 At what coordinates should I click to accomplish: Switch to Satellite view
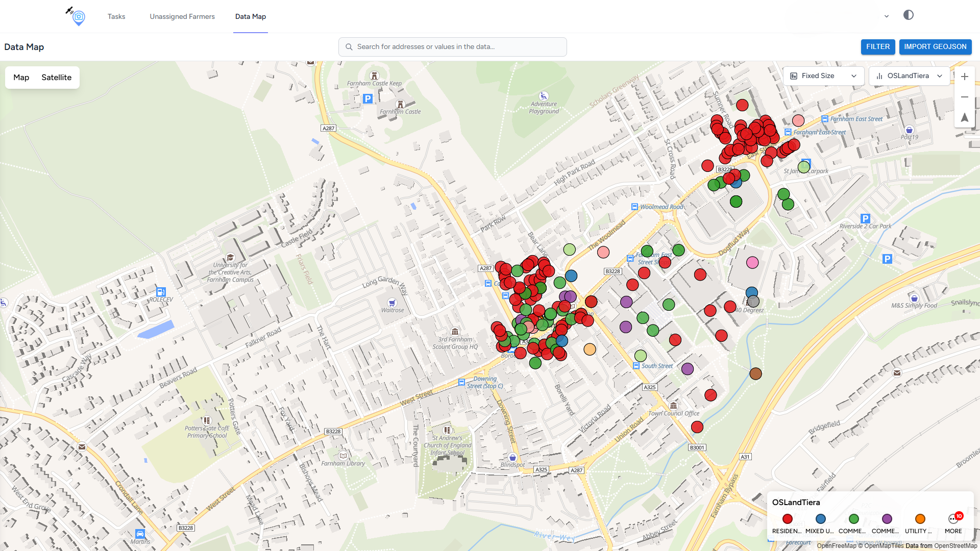(56, 78)
